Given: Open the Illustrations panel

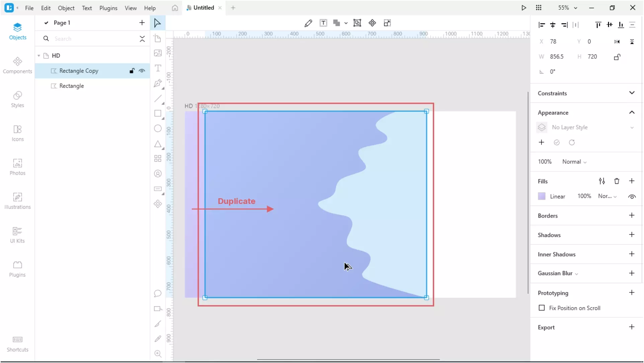Looking at the screenshot, I should (x=17, y=201).
